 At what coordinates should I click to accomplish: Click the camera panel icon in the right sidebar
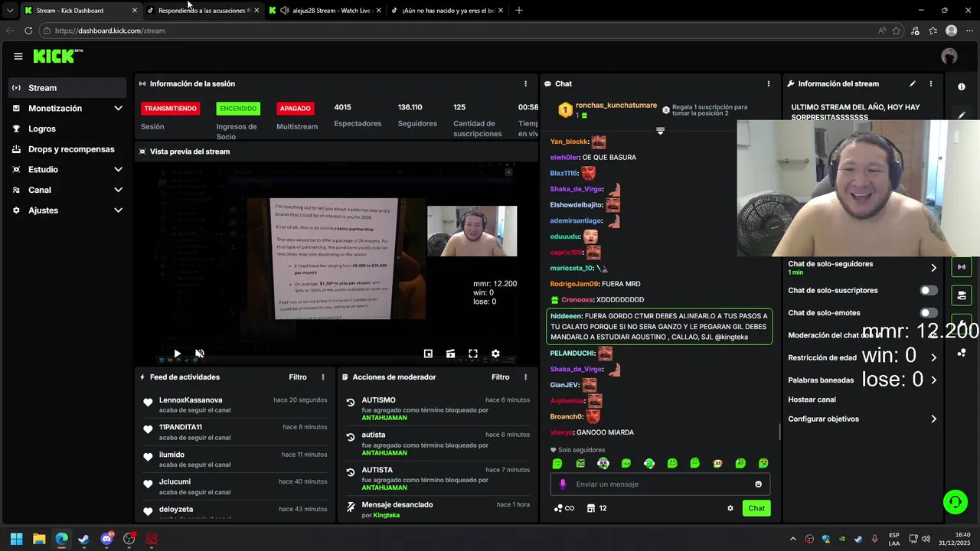pos(962,295)
